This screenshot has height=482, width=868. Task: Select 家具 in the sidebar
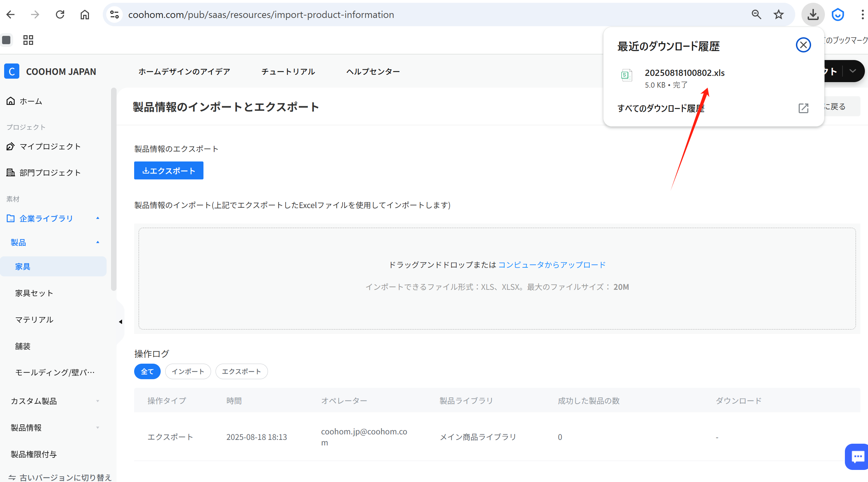tap(53, 266)
